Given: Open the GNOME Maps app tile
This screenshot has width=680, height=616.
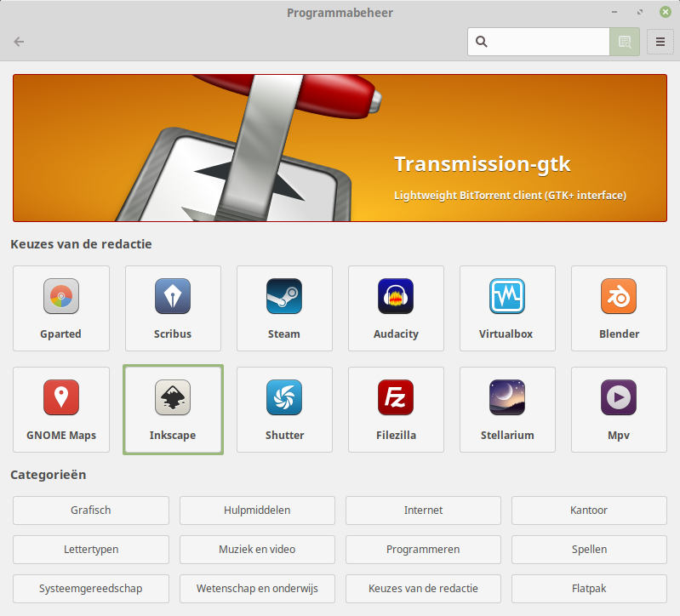Looking at the screenshot, I should coord(61,409).
